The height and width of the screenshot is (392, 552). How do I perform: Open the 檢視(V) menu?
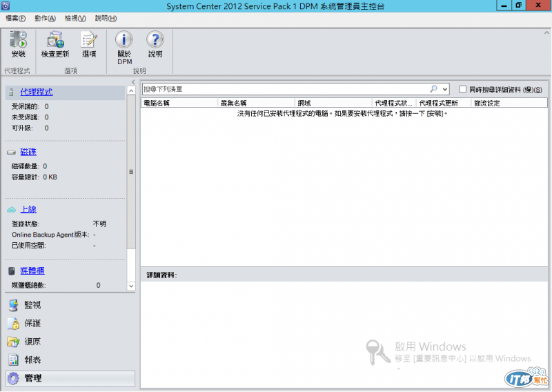click(75, 19)
